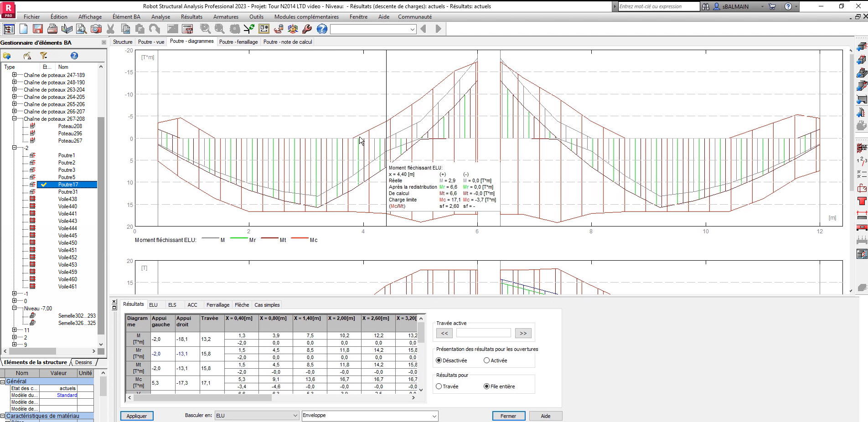Click the open-folder icon in elements panel
Screen dimensions: 868x422
click(7, 56)
